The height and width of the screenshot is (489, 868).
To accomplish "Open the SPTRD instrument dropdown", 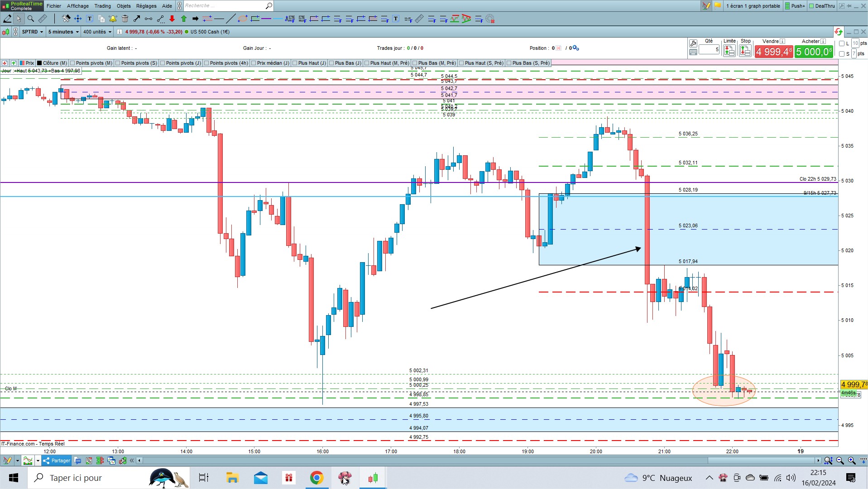I will 33,32.
